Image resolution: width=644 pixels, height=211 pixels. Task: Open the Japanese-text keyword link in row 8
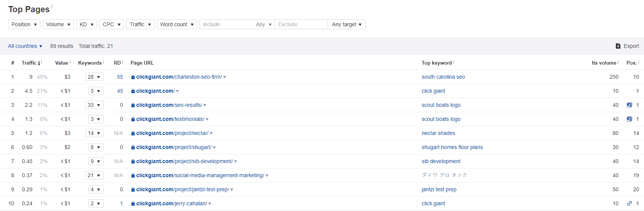tap(444, 175)
